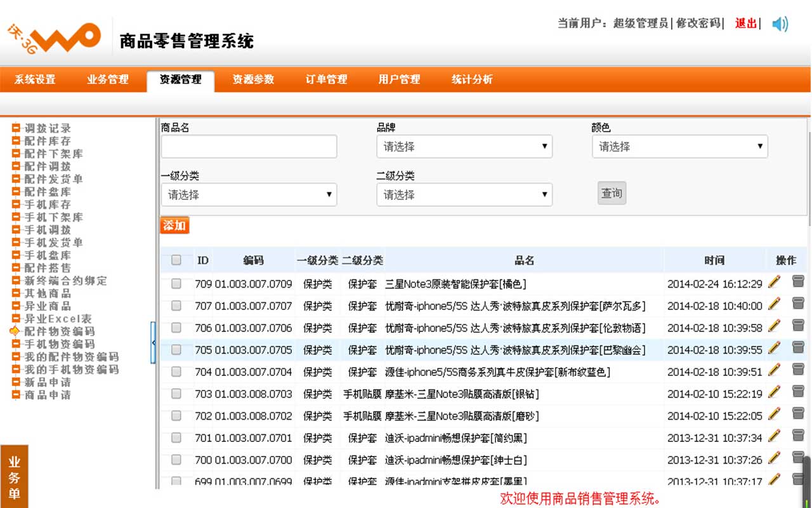Toggle the select-all checkbox in table header
This screenshot has height=508, width=812.
(x=176, y=260)
